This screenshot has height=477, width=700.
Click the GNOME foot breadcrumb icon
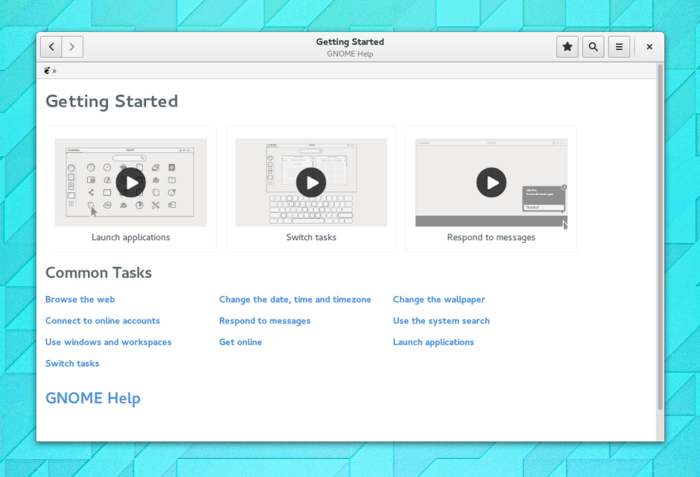click(x=47, y=71)
